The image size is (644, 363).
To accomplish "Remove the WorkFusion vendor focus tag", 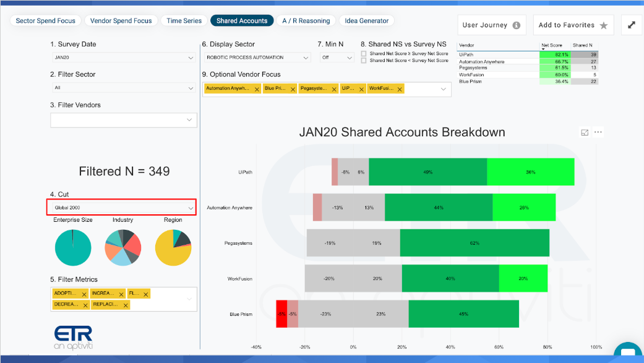I will click(x=400, y=89).
